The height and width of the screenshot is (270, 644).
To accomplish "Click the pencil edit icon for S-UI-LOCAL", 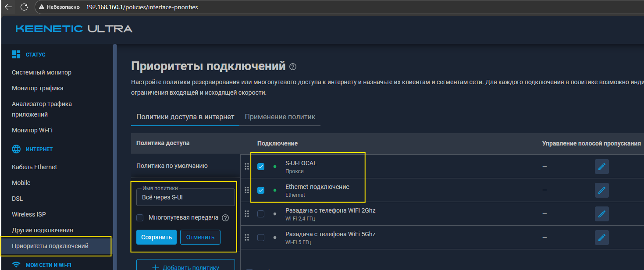I will pyautogui.click(x=601, y=167).
